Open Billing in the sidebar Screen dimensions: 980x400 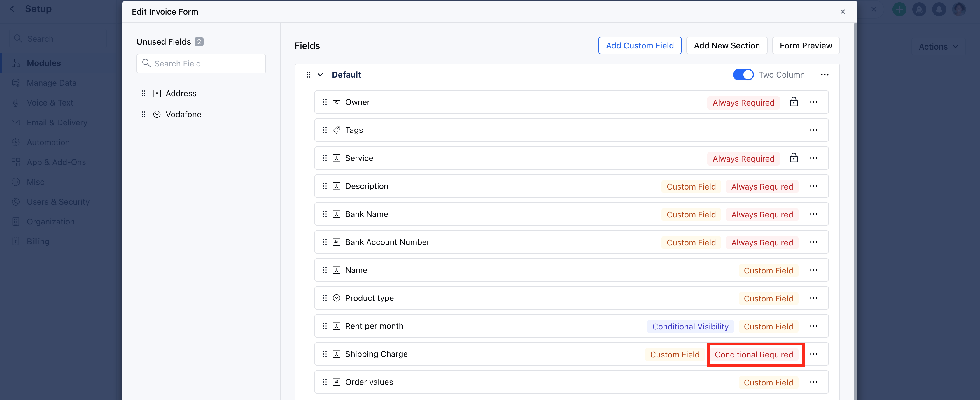click(x=38, y=241)
